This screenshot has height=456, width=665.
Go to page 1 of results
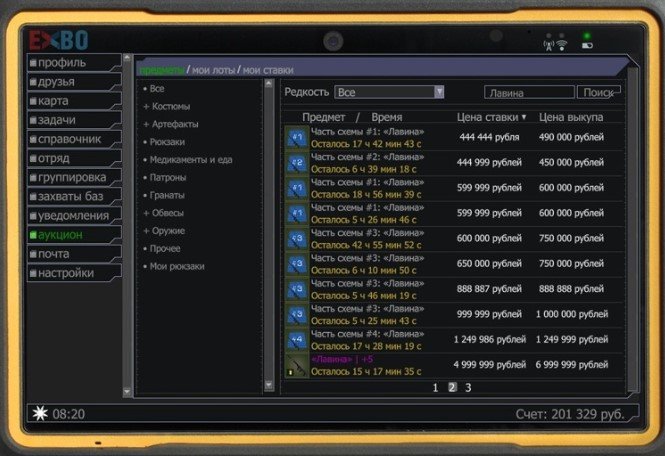[435, 388]
